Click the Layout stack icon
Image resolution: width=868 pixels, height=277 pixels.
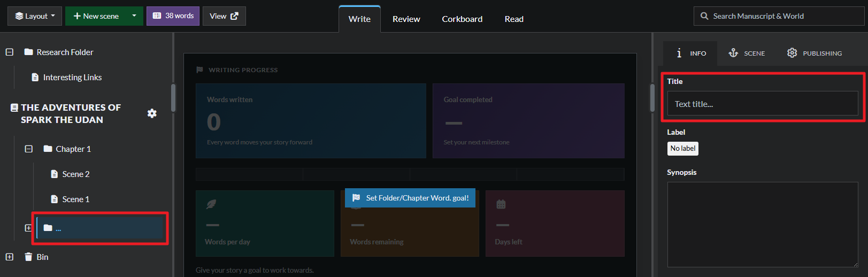(x=19, y=16)
